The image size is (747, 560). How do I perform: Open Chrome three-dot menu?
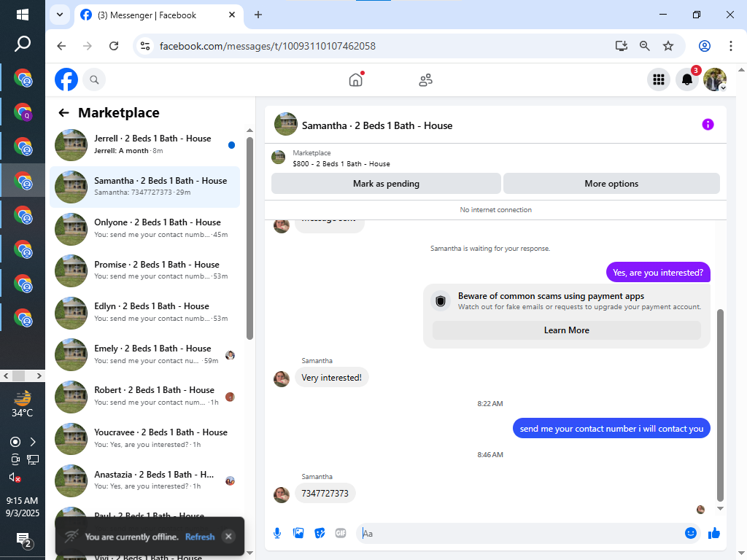pos(731,46)
